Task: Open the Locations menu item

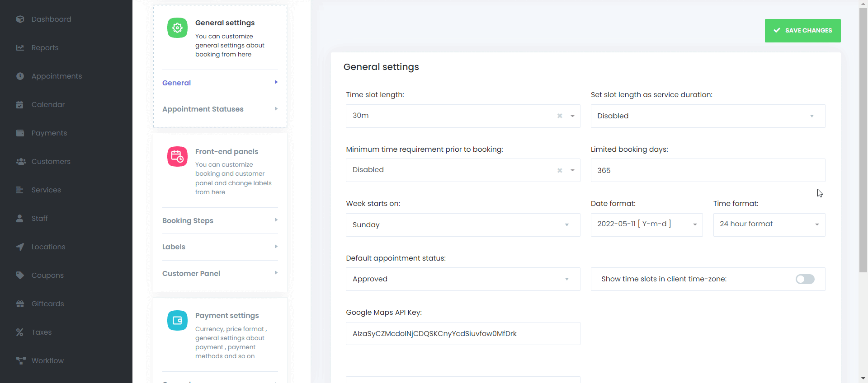Action: click(48, 247)
